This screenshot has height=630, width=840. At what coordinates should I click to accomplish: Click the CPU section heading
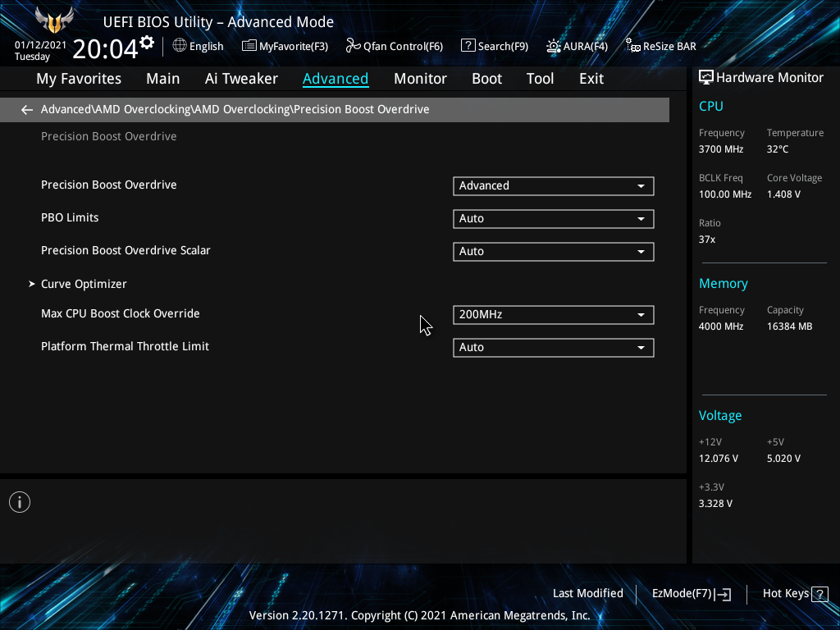click(x=711, y=106)
